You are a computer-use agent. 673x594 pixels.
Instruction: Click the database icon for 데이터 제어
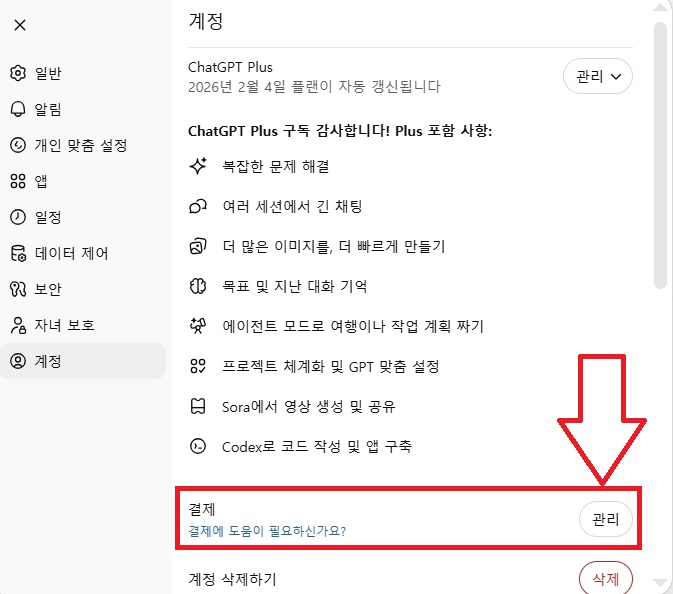pyautogui.click(x=18, y=253)
